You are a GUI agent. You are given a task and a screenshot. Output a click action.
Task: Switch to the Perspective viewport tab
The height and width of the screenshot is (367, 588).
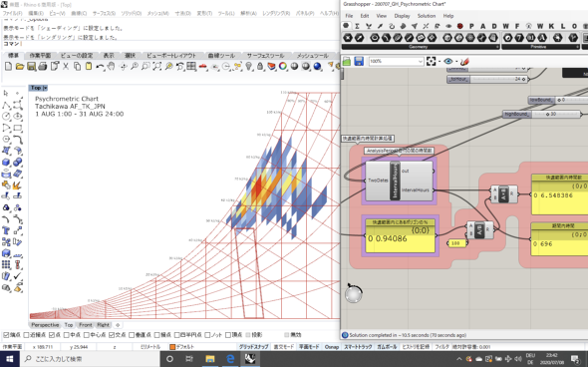(45, 325)
